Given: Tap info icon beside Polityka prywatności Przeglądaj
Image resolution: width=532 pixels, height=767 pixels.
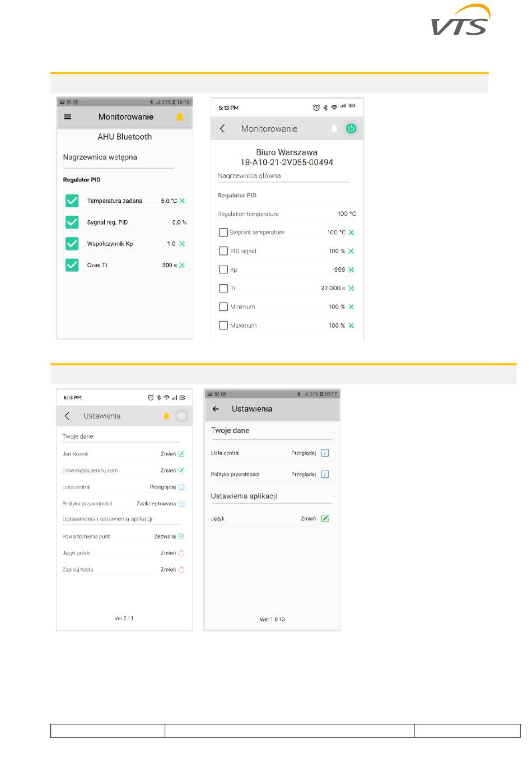Looking at the screenshot, I should (x=325, y=475).
